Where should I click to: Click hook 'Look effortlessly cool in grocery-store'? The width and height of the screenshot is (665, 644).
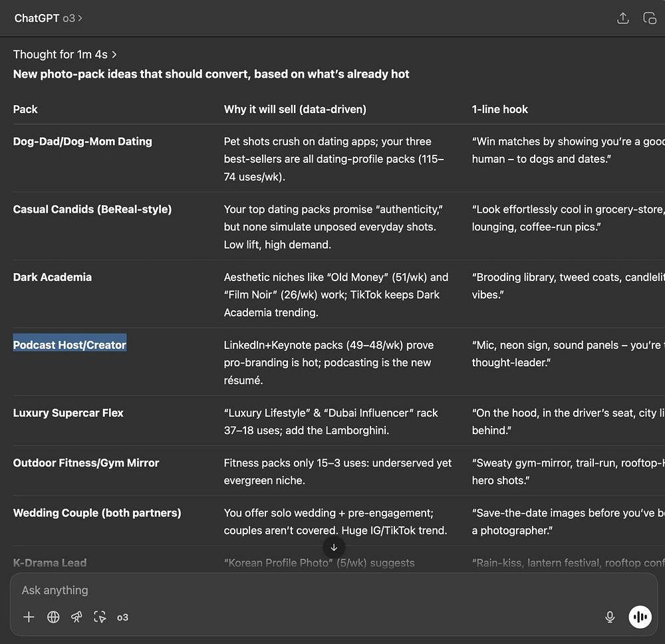click(x=569, y=209)
